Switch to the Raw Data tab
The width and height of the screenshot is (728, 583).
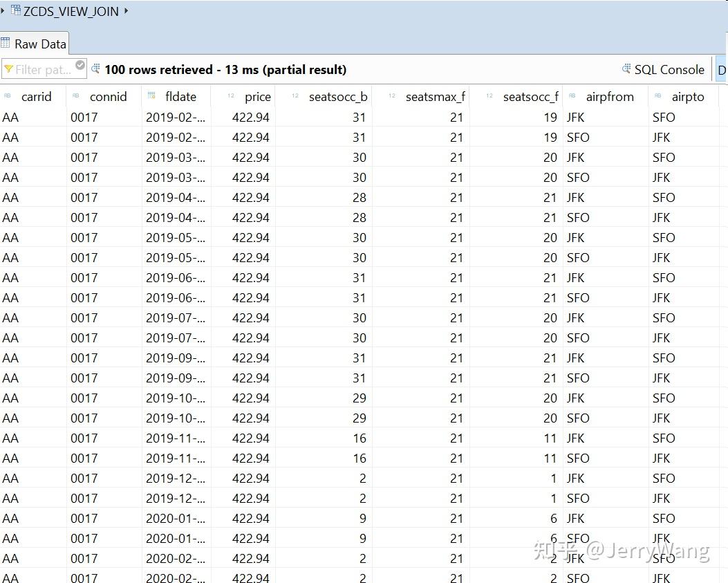pos(39,43)
